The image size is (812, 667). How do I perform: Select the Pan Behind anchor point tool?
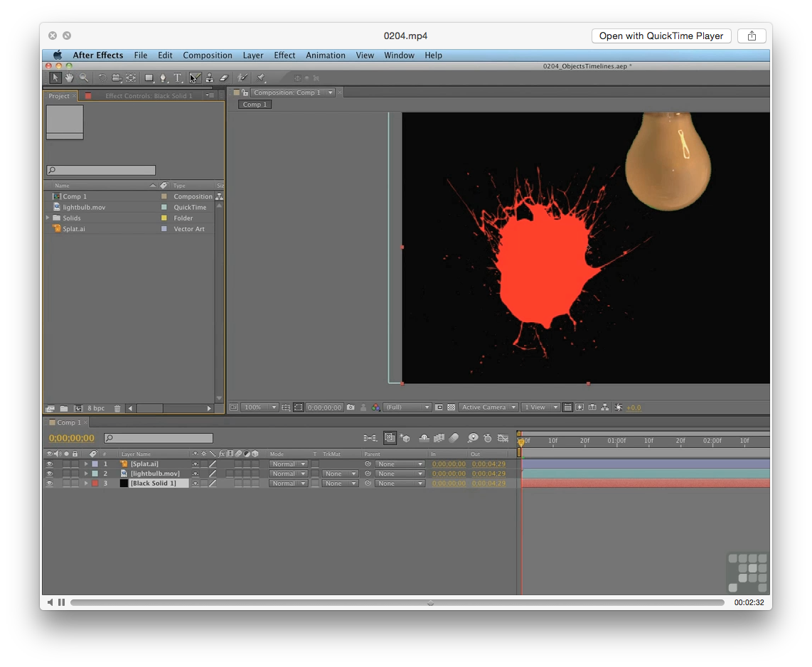(x=131, y=78)
